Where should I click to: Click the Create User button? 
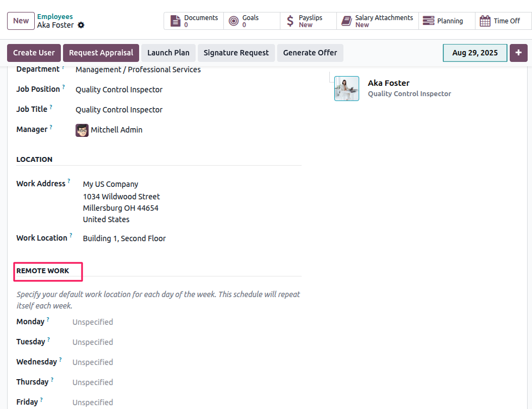click(34, 53)
